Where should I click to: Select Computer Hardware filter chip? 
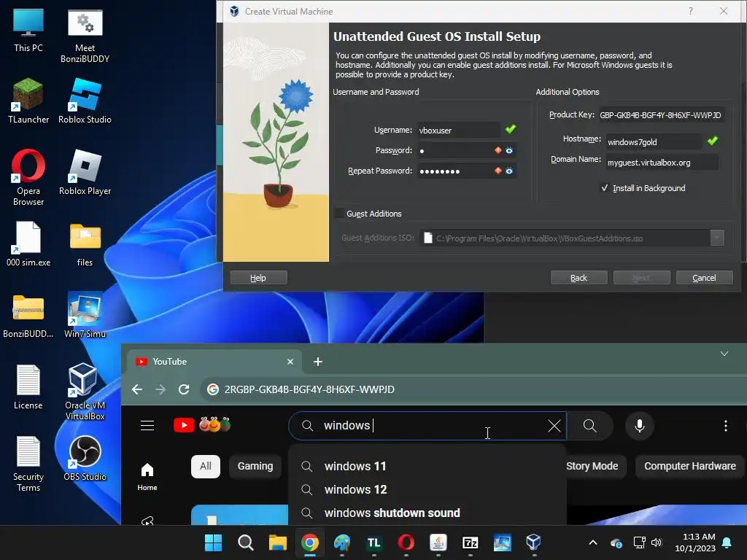690,466
